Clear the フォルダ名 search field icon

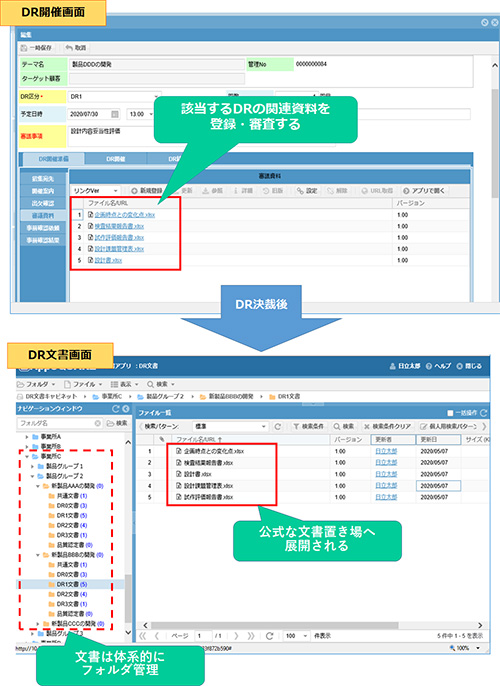pos(98,423)
